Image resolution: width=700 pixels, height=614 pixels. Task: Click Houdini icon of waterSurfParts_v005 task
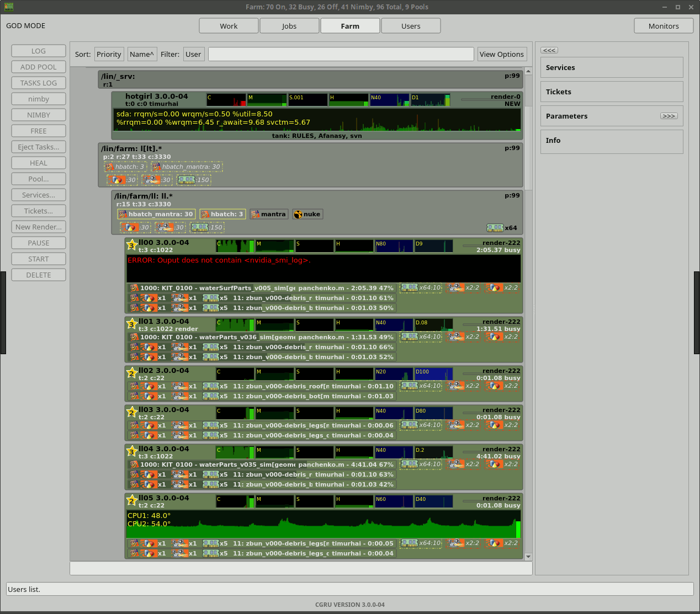134,288
